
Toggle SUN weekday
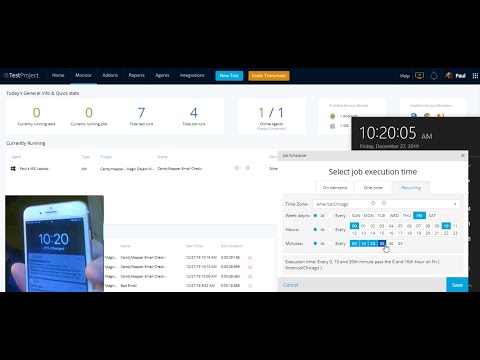(x=356, y=216)
